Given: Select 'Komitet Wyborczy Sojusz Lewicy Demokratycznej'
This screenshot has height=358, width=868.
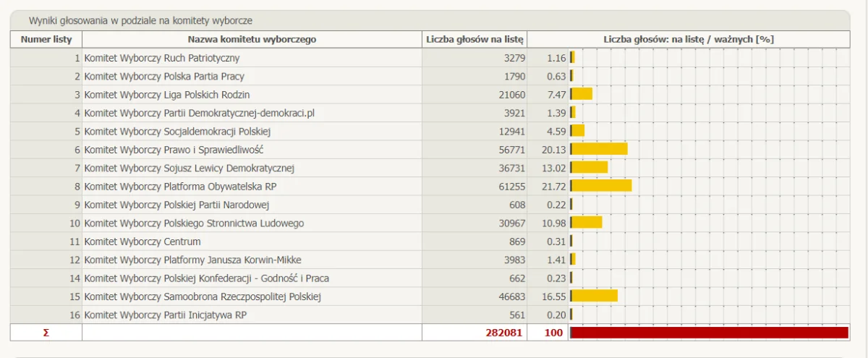Looking at the screenshot, I should click(190, 168).
